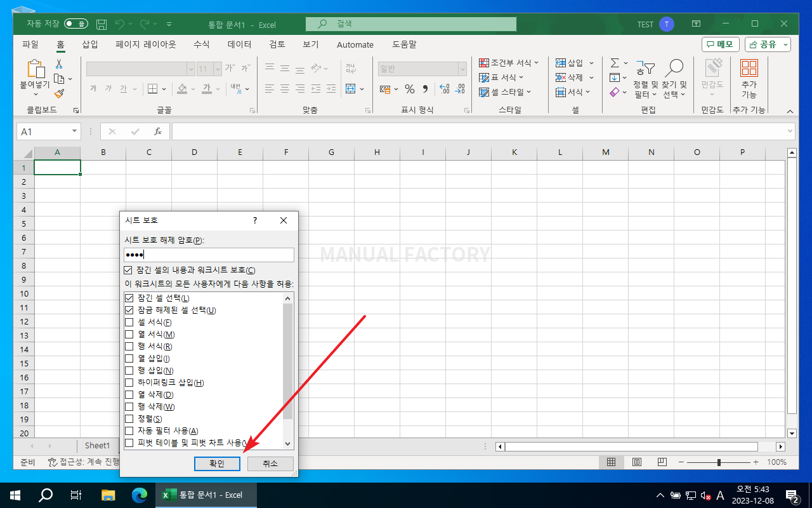Click the Insert Function fx icon

158,131
